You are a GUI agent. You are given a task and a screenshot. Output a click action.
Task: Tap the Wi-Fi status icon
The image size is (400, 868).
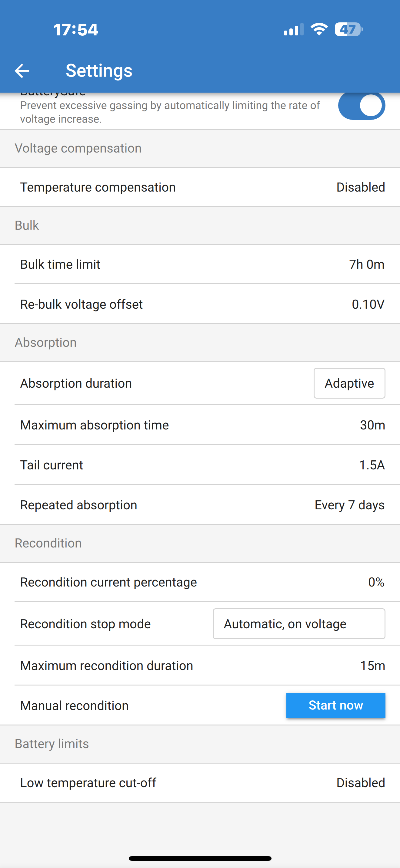tap(319, 29)
